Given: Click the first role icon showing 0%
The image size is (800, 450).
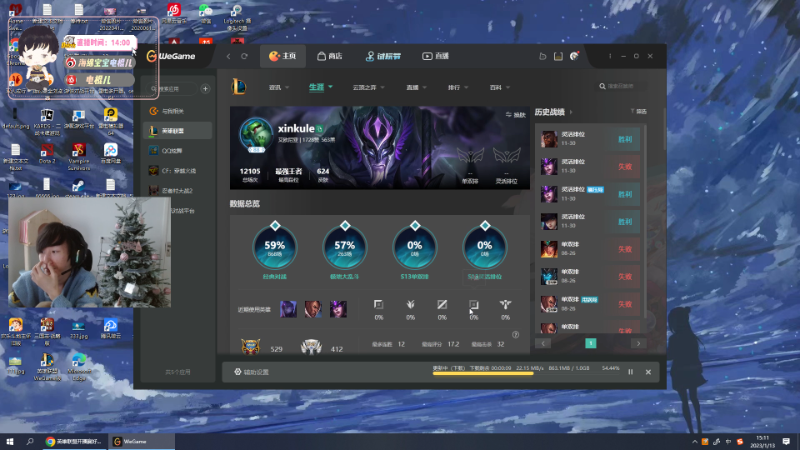Looking at the screenshot, I should (x=379, y=305).
